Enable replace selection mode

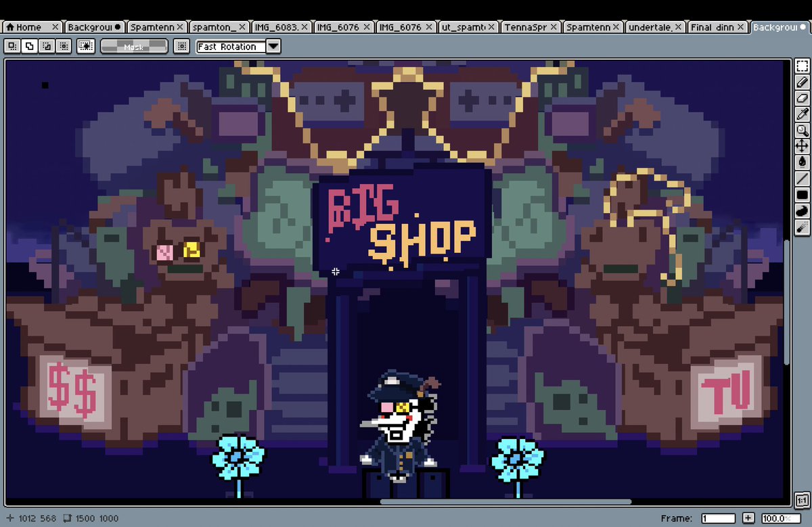(x=12, y=46)
